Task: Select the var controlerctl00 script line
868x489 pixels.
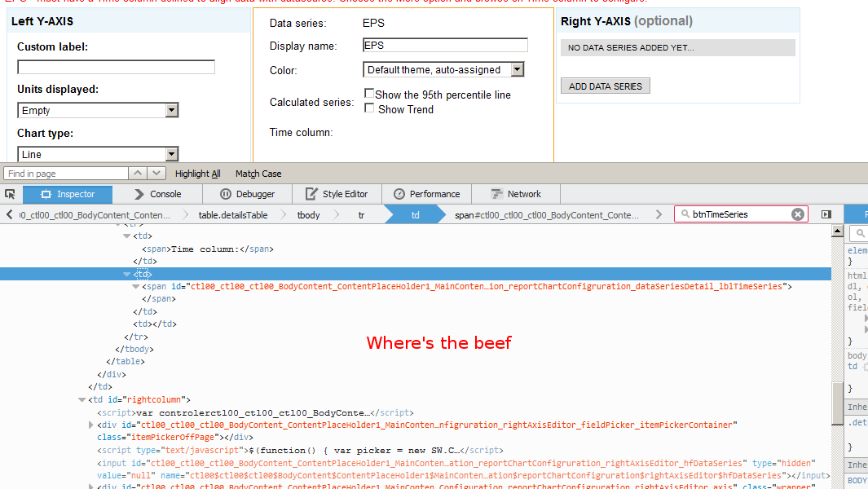Action: 255,413
